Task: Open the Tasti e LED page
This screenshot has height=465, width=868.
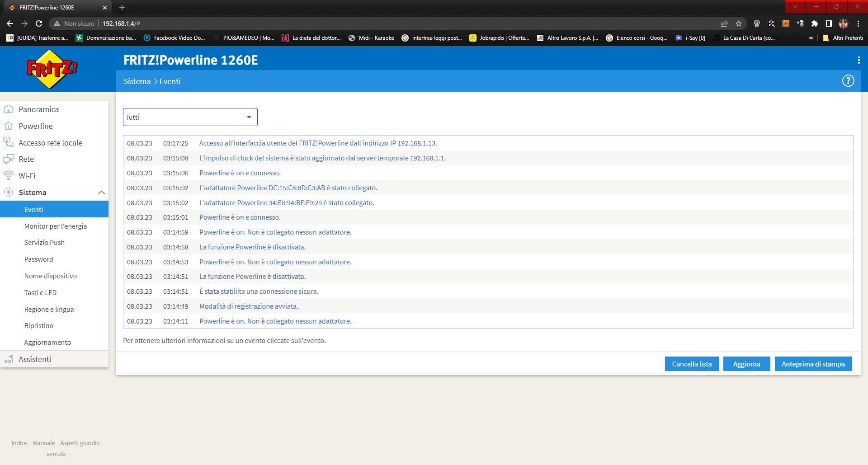Action: 40,293
